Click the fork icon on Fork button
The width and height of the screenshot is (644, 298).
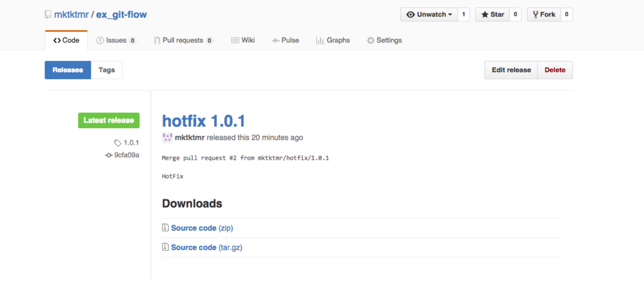click(x=536, y=14)
